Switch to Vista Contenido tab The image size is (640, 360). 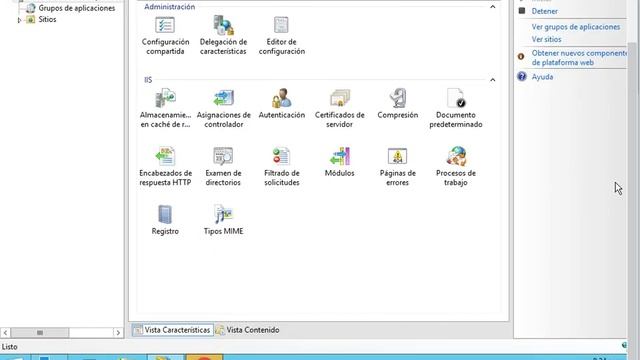coord(248,330)
